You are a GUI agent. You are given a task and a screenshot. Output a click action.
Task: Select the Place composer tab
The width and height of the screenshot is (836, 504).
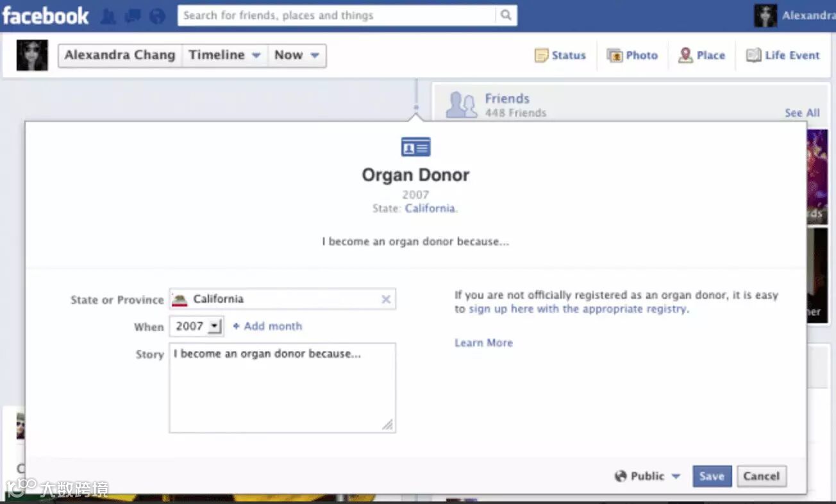pyautogui.click(x=702, y=55)
